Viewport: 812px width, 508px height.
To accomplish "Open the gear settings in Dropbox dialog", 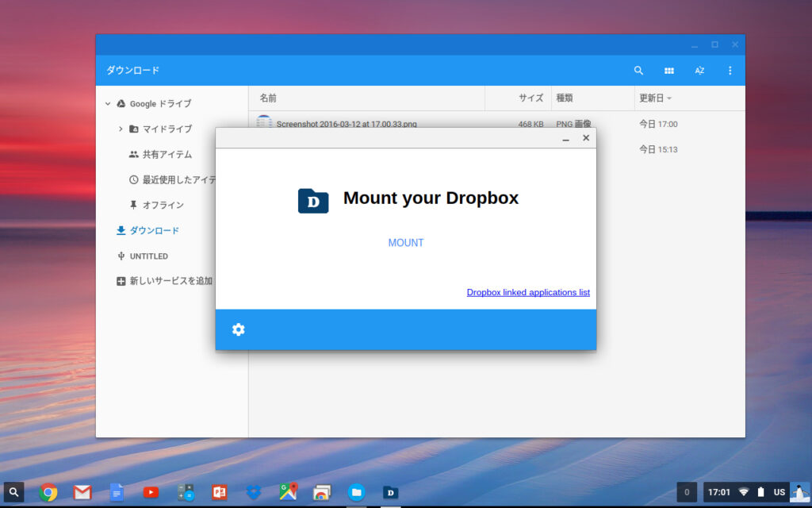I will coord(238,329).
